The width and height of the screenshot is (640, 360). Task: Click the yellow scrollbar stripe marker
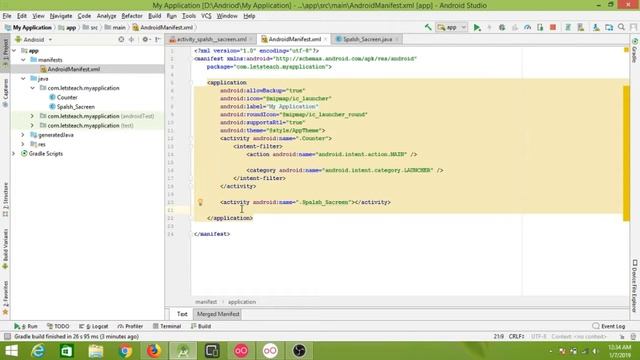tap(627, 153)
